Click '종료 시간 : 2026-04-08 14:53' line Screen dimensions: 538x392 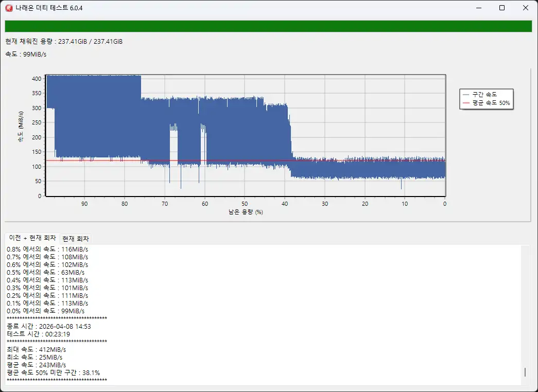[x=49, y=327]
